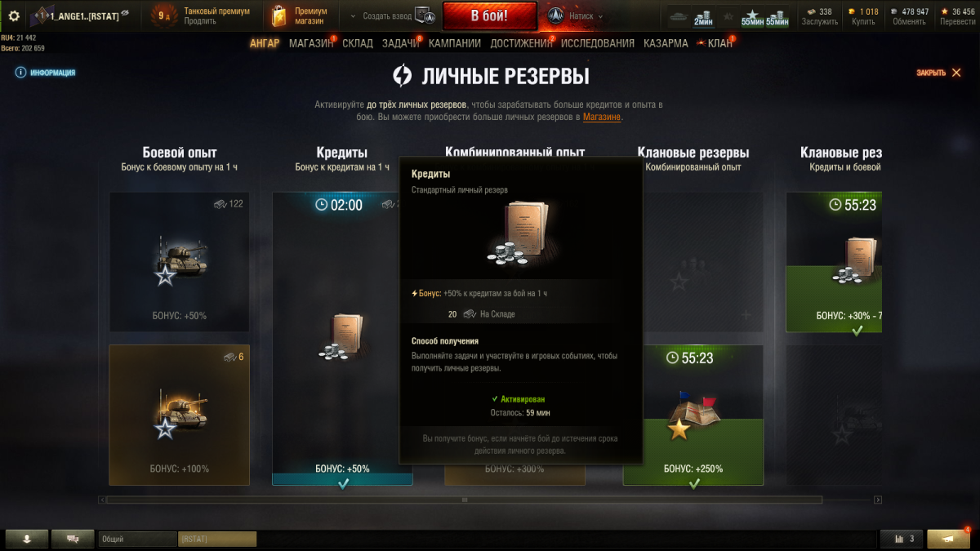Click the В бой! battle button
Viewport: 980px width, 551px height.
pos(490,16)
